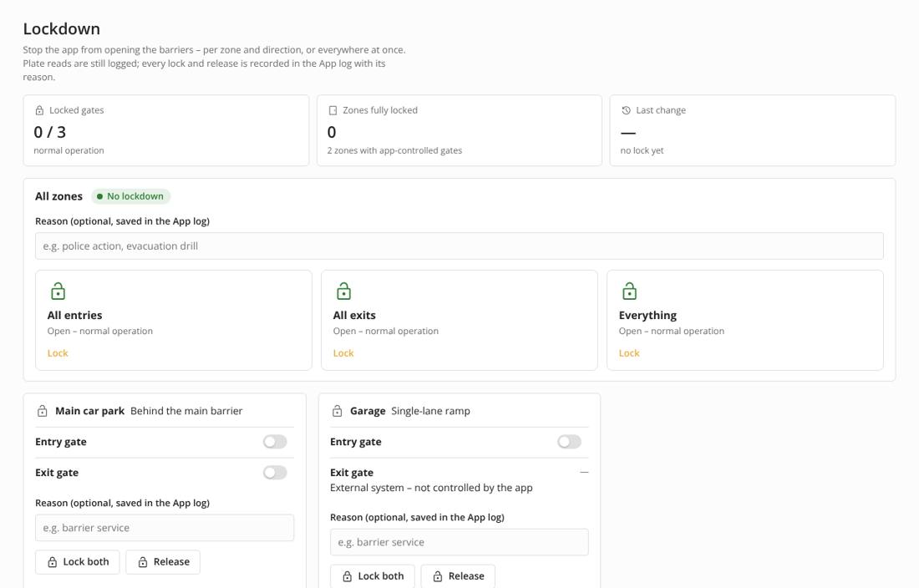
Task: Lock all entries via the Lock link
Action: click(x=58, y=353)
